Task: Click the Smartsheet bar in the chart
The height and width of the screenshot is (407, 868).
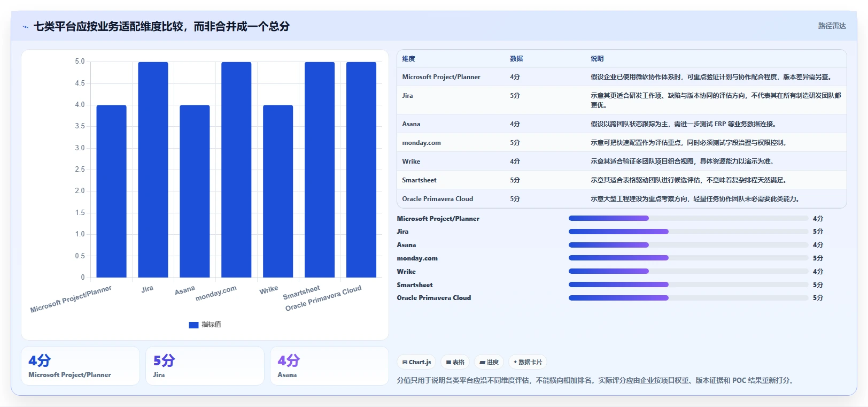Action: [320, 170]
